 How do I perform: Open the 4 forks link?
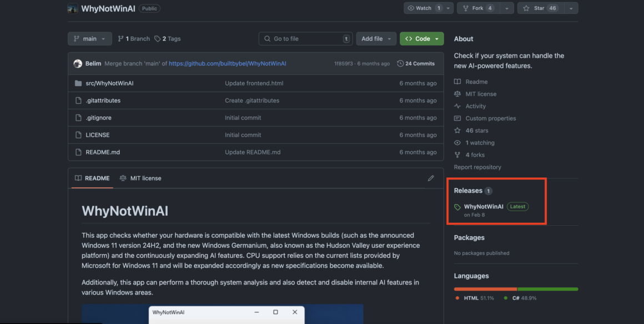tap(475, 155)
